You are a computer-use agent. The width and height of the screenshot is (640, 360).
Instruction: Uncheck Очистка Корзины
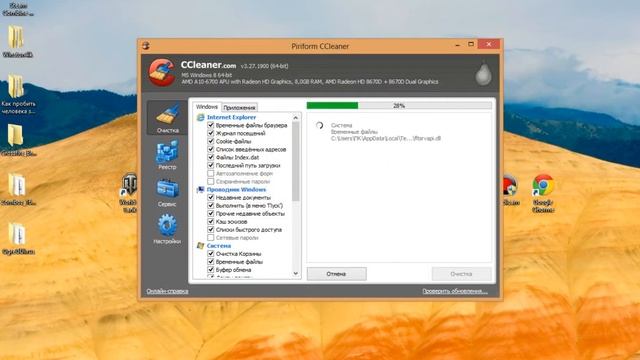point(211,254)
